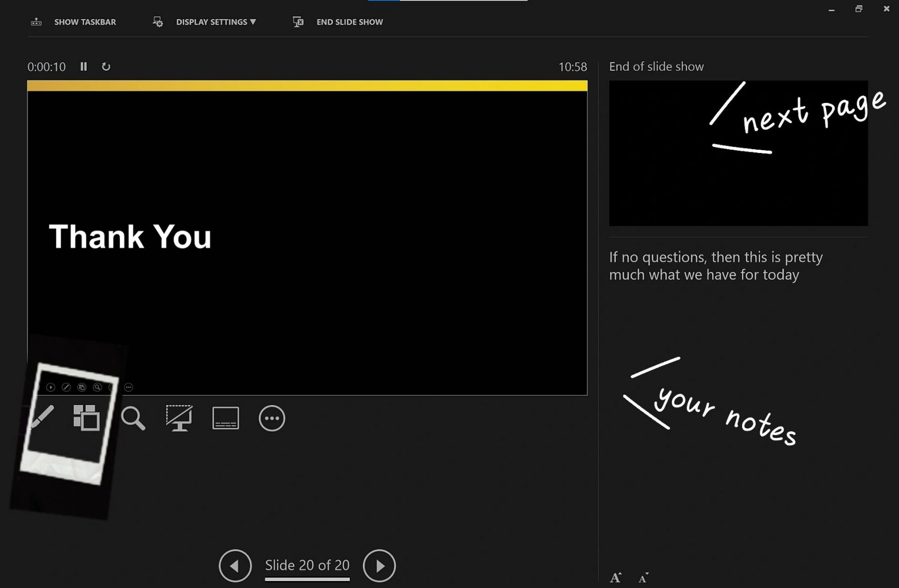899x588 pixels.
Task: Click Show Taskbar
Action: click(x=85, y=22)
